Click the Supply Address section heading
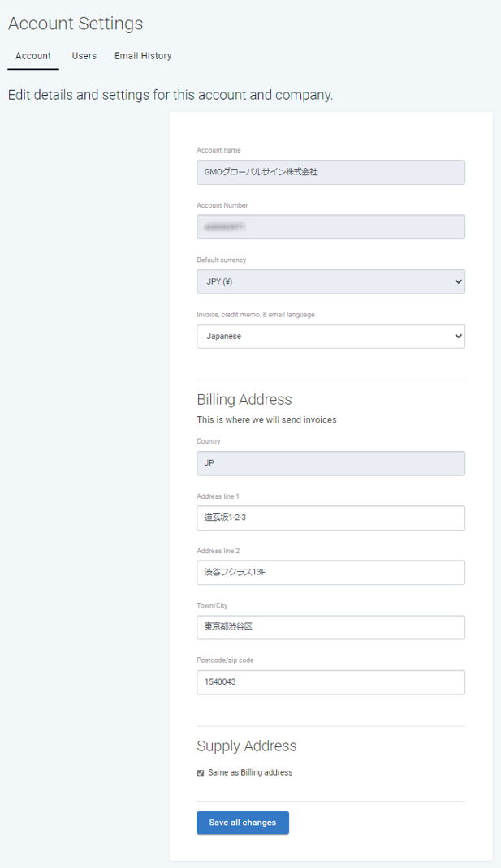Viewport: 501px width, 868px height. tap(246, 746)
